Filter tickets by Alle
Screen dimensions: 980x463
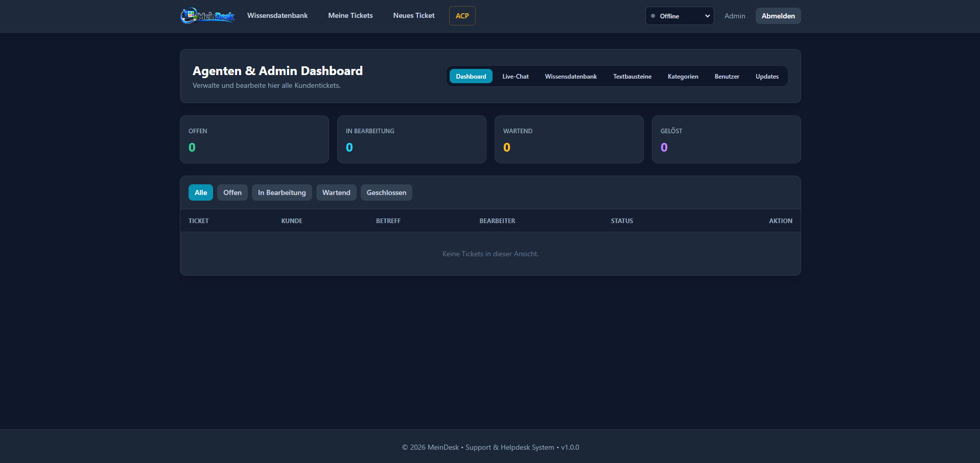[201, 192]
